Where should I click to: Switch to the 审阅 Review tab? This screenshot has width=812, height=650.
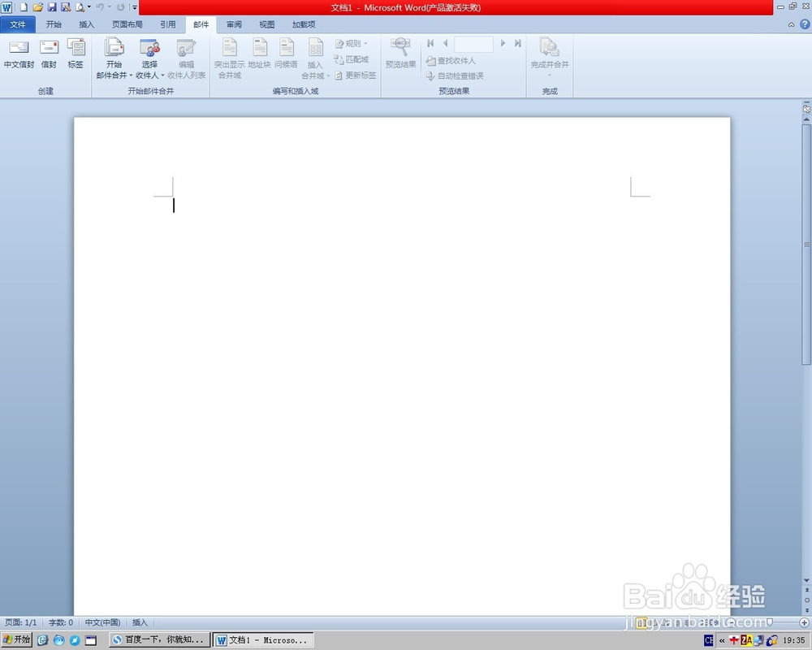tap(234, 24)
